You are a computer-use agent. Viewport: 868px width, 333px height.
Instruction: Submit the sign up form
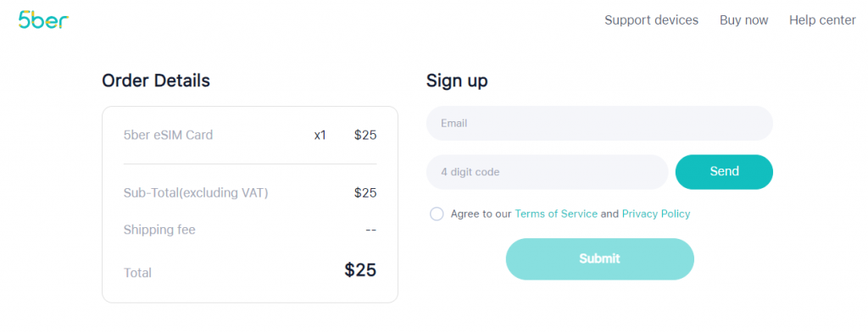599,259
